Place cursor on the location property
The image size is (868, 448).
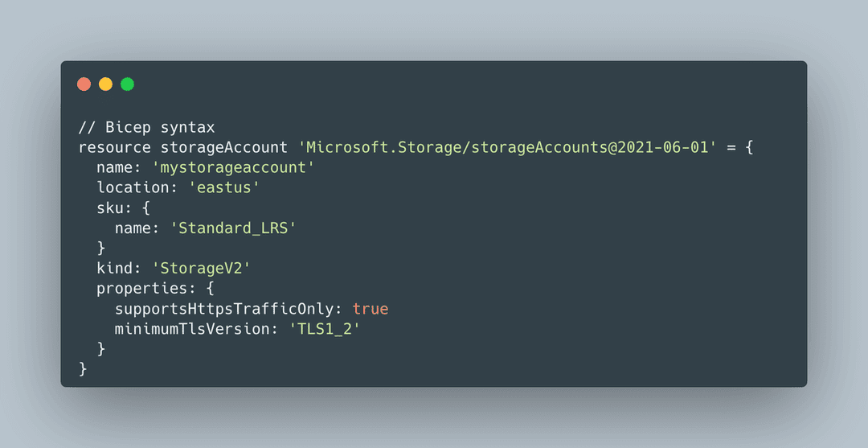[x=131, y=188]
